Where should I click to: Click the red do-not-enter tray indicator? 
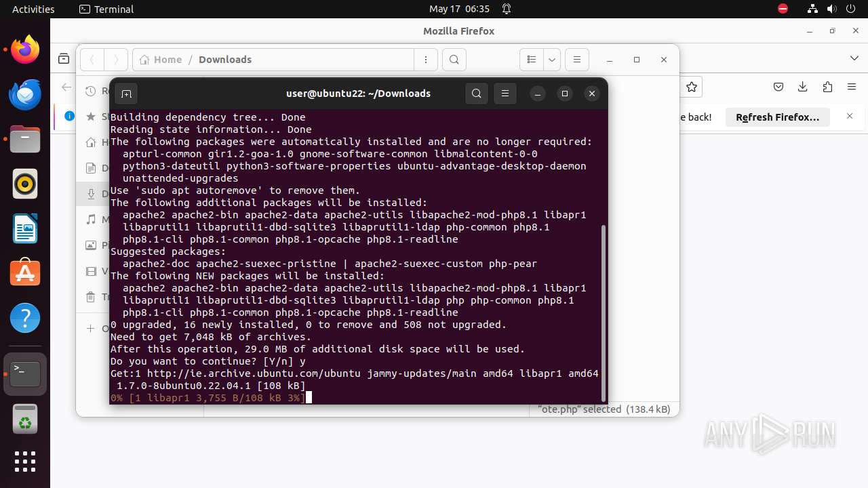783,9
